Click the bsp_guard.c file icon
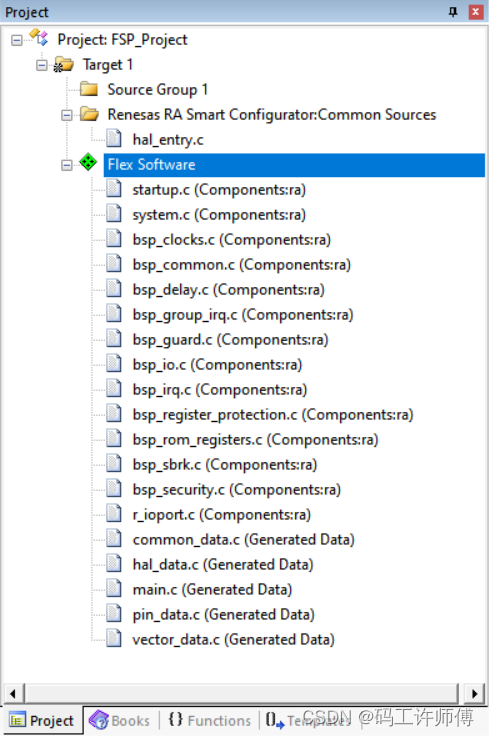 coord(114,339)
